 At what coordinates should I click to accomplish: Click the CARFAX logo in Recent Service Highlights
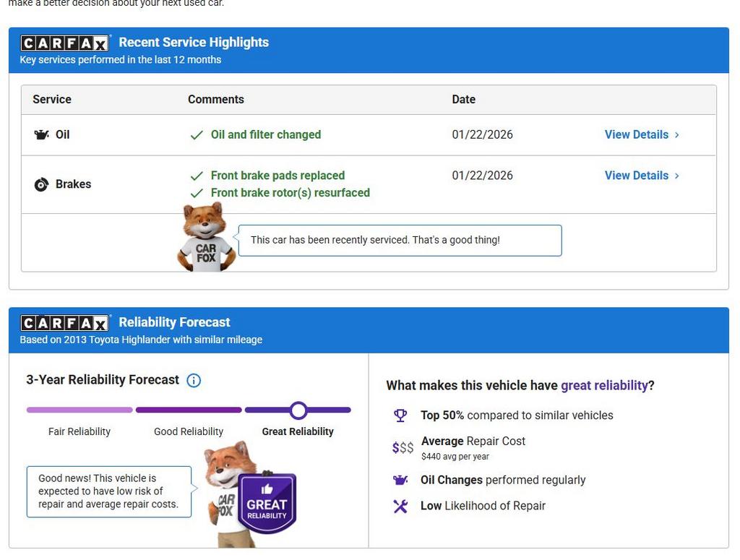tap(65, 43)
